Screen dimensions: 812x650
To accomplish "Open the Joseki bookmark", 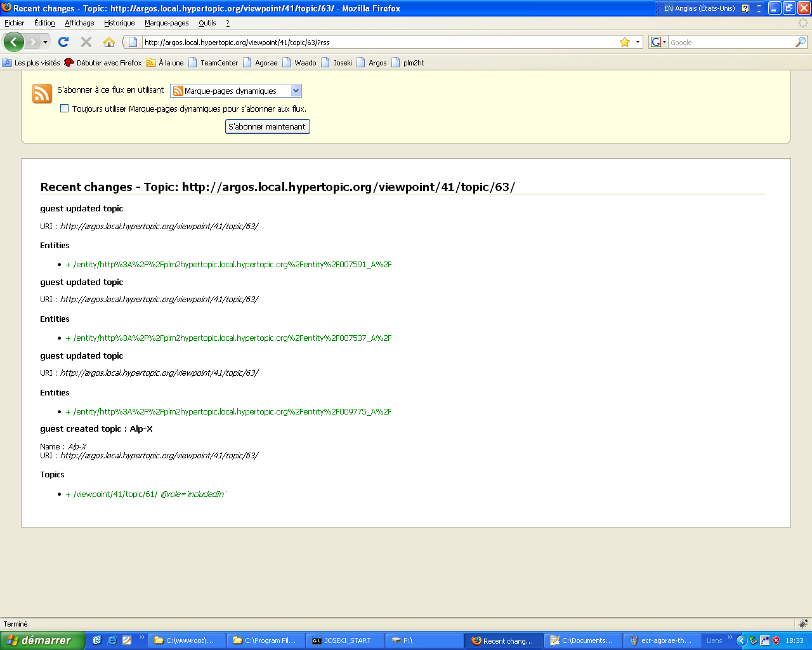I will (336, 63).
